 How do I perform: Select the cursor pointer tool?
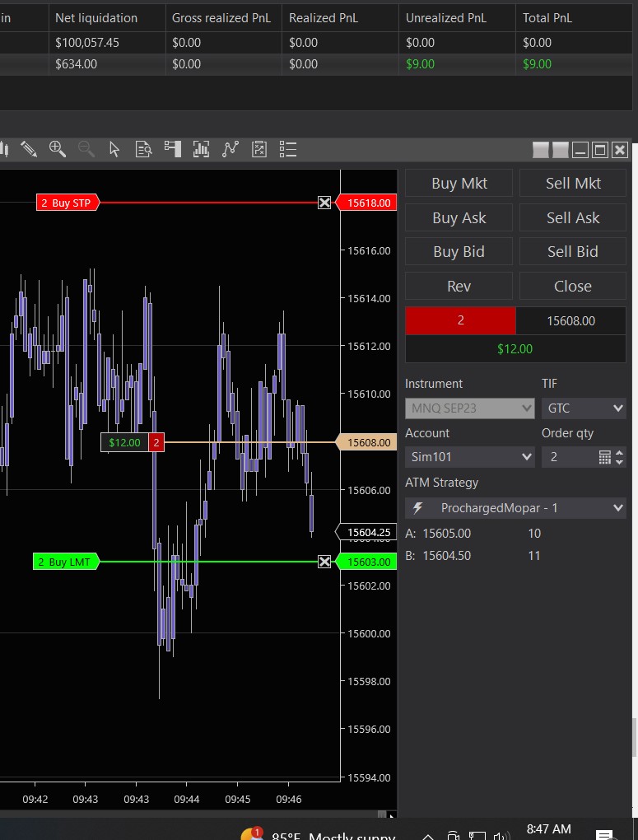(x=114, y=149)
